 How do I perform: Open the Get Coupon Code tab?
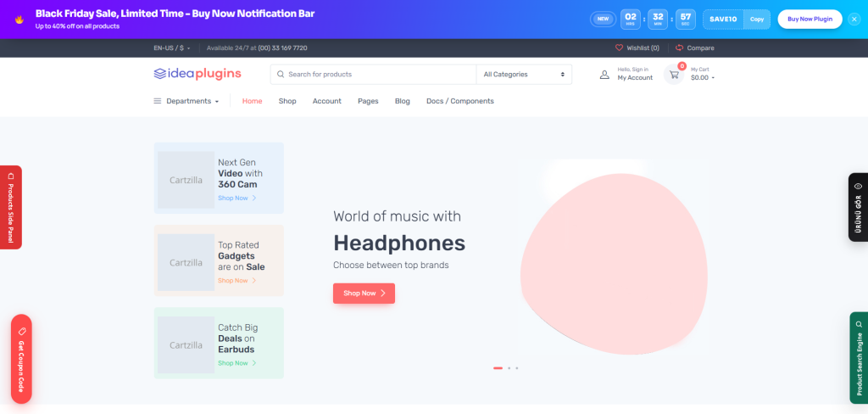coord(21,359)
